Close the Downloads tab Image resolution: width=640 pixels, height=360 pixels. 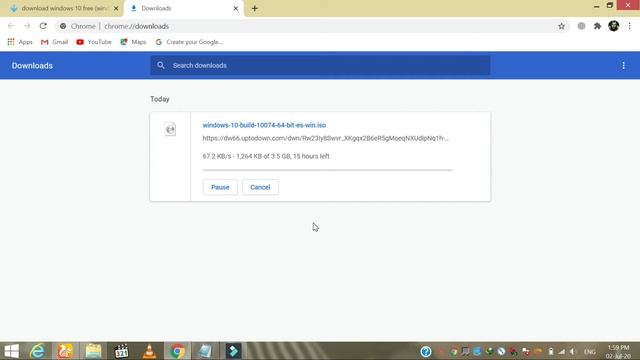click(x=236, y=9)
